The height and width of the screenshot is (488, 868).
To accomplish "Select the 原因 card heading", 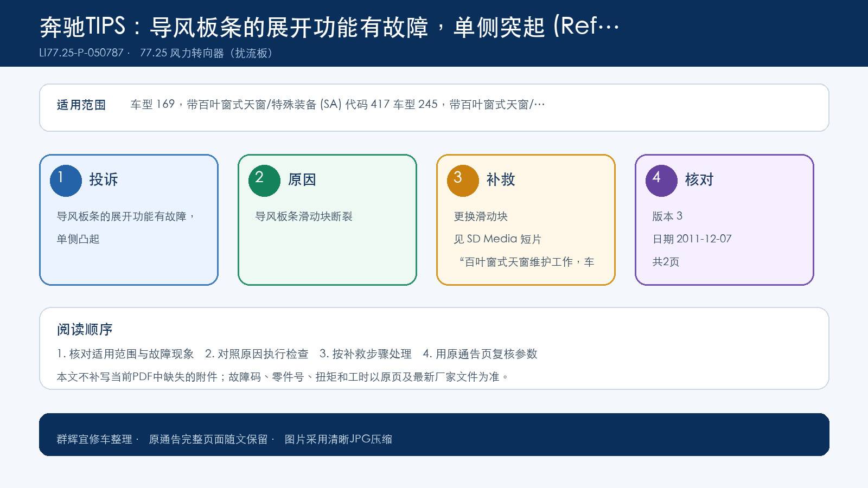I will [x=302, y=179].
